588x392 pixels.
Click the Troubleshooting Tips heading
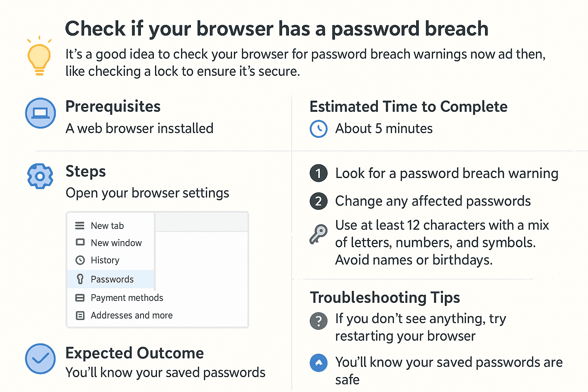(x=385, y=297)
